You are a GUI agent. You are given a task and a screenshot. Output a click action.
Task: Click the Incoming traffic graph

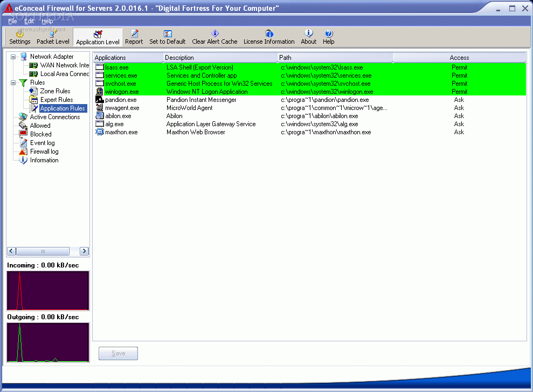click(48, 291)
